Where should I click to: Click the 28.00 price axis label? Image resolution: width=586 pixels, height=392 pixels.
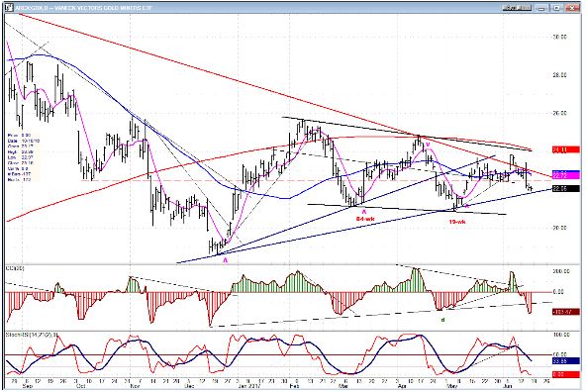(x=559, y=75)
